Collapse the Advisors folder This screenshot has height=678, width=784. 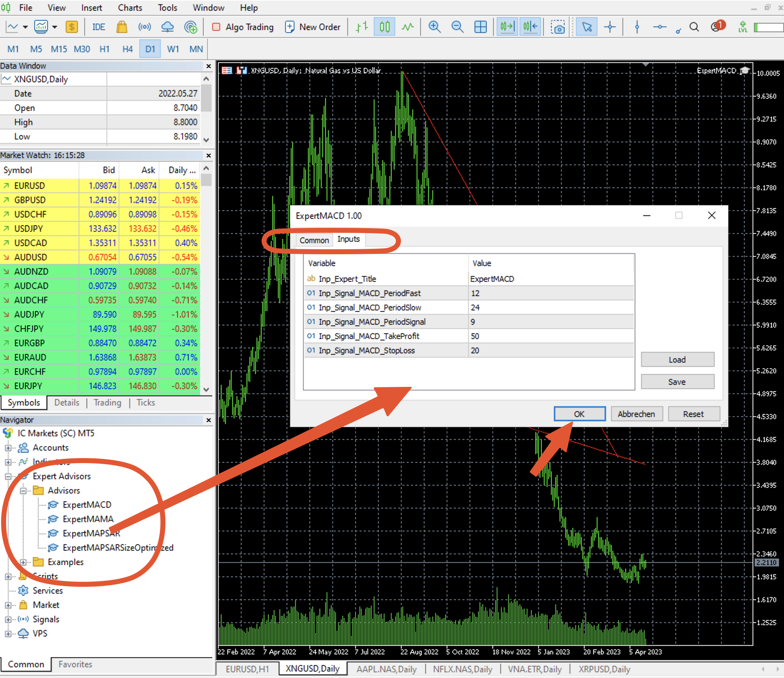coord(23,491)
